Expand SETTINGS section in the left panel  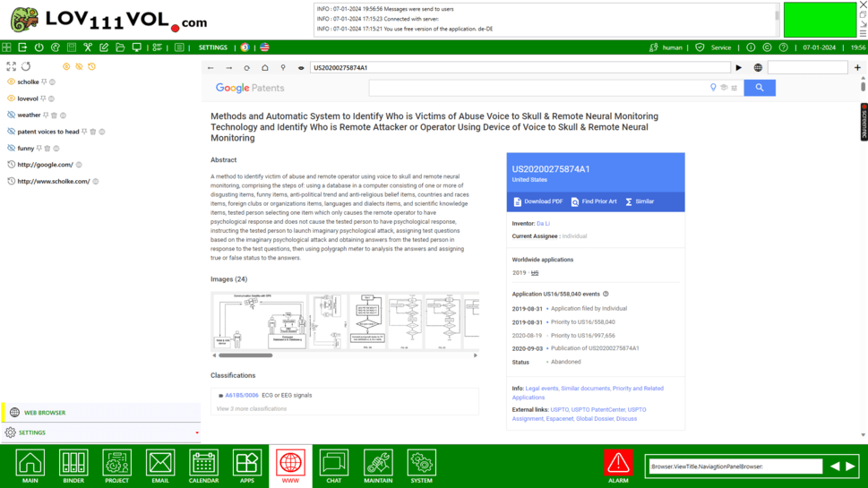click(x=100, y=432)
